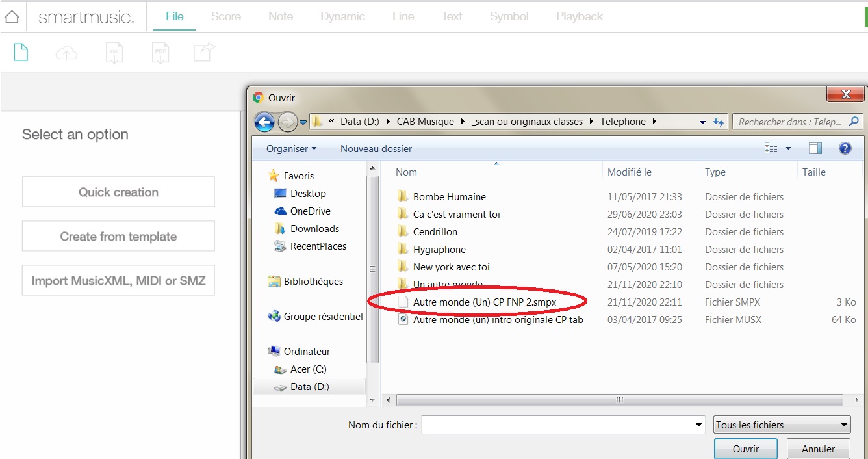
Task: Click the SmartMusic home icon
Action: click(x=12, y=17)
